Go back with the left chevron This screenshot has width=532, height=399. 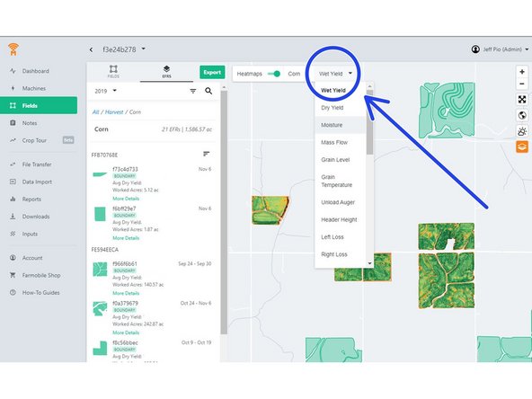coord(92,49)
